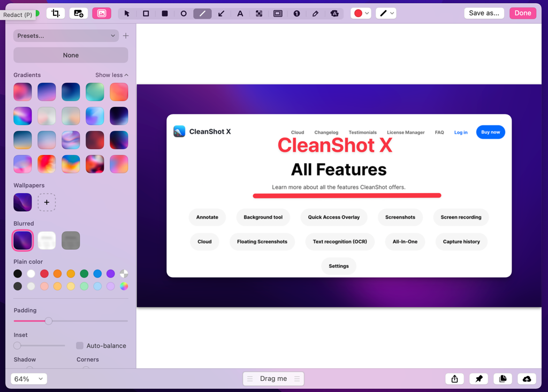This screenshot has height=392, width=548.
Task: Click the Save as... button
Action: pos(484,13)
